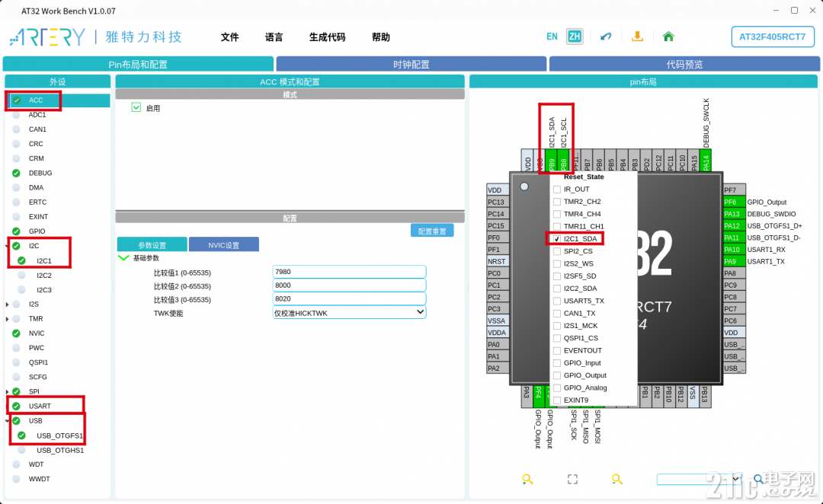This screenshot has height=504, width=823.
Task: Click 比较值2 input field
Action: 349,285
